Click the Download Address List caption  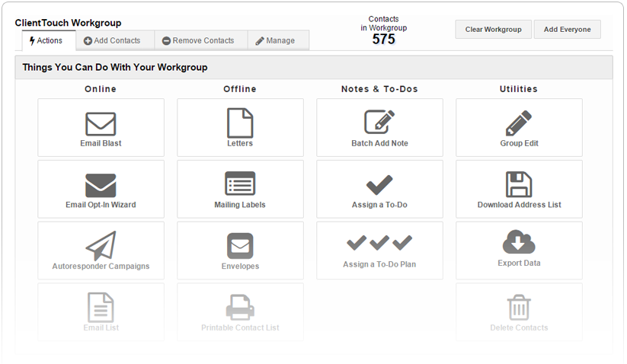point(519,205)
